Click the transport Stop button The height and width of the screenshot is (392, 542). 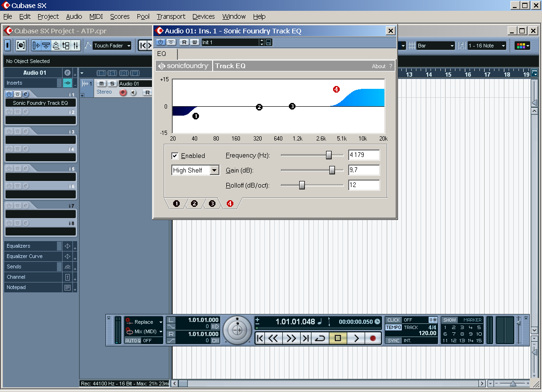(338, 338)
